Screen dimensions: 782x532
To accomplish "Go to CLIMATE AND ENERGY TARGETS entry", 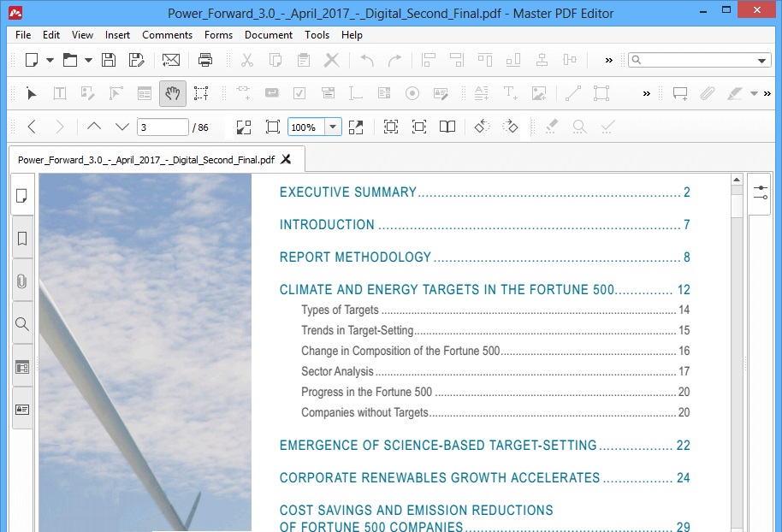I will pos(484,290).
